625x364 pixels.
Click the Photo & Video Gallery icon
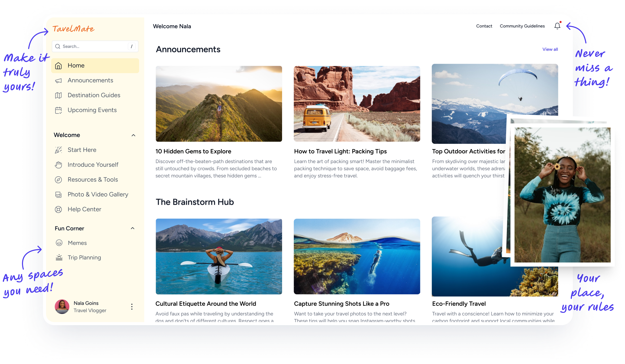click(x=58, y=195)
